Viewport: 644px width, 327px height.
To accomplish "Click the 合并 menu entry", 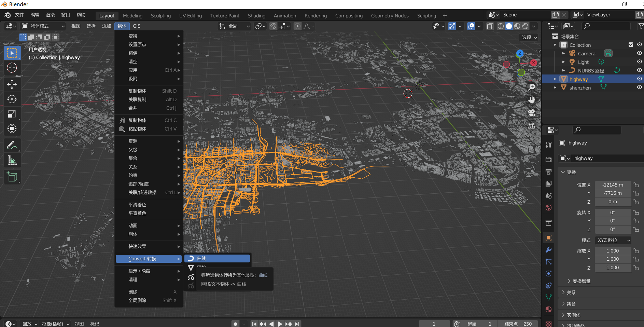I will (x=149, y=108).
